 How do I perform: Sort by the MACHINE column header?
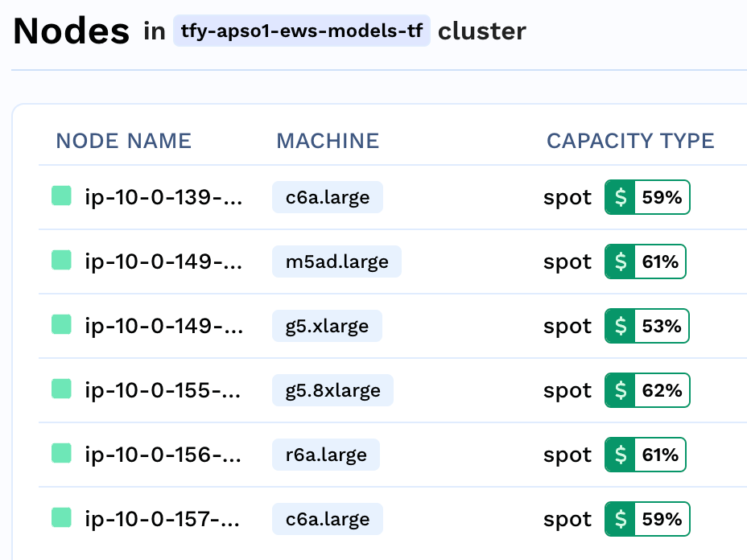coord(328,142)
